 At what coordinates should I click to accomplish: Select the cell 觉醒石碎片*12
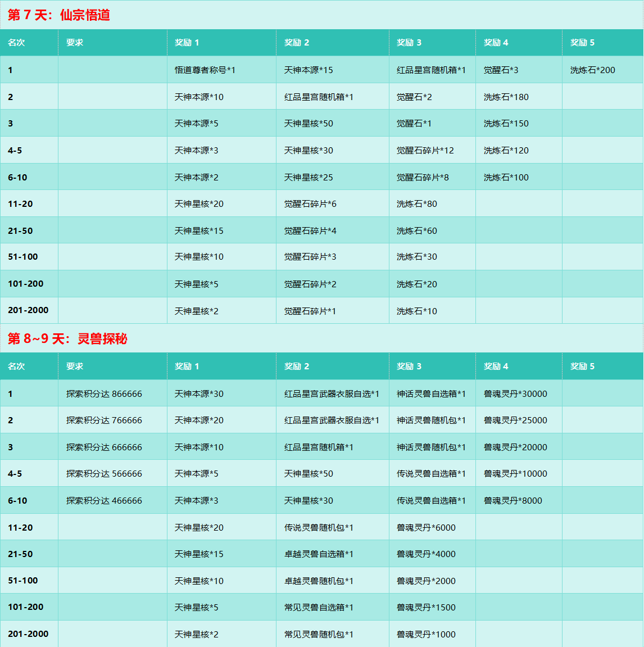[432, 150]
